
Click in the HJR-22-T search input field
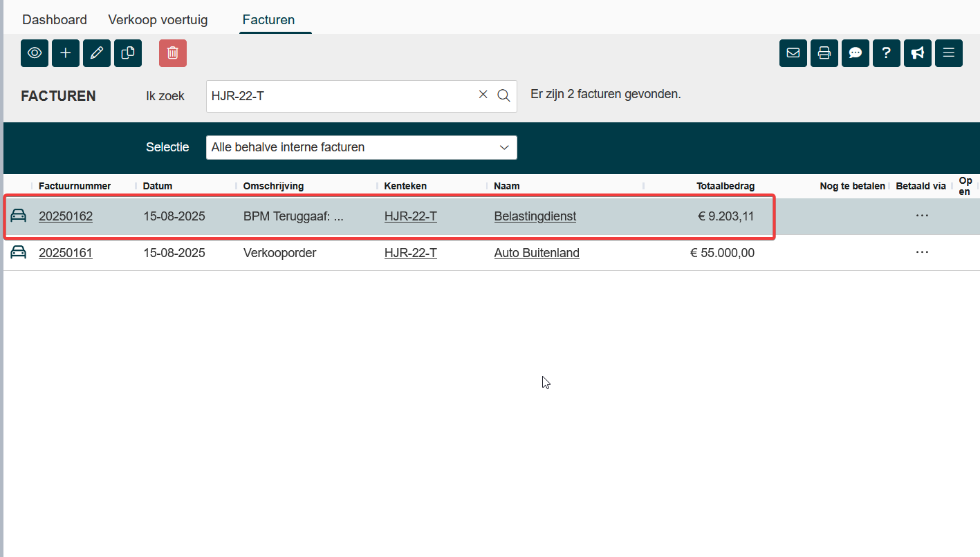(339, 96)
